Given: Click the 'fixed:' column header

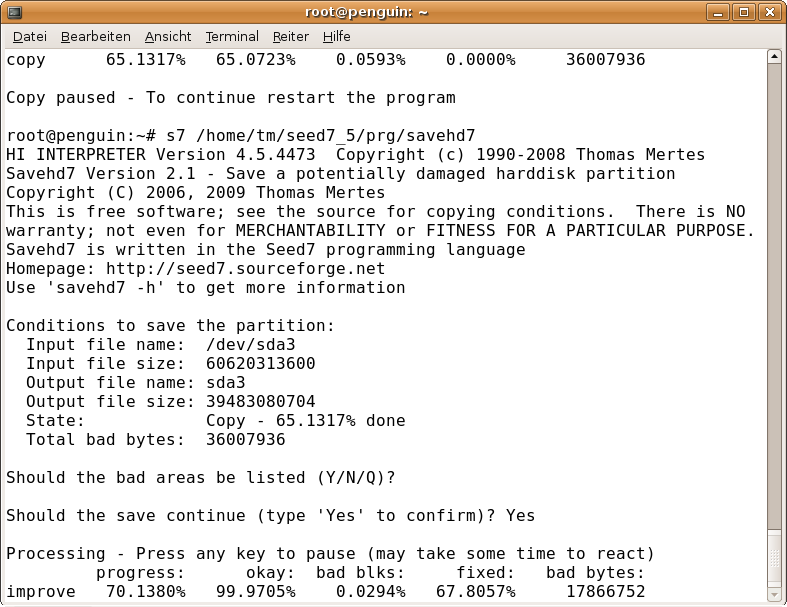Looking at the screenshot, I should (x=485, y=573).
